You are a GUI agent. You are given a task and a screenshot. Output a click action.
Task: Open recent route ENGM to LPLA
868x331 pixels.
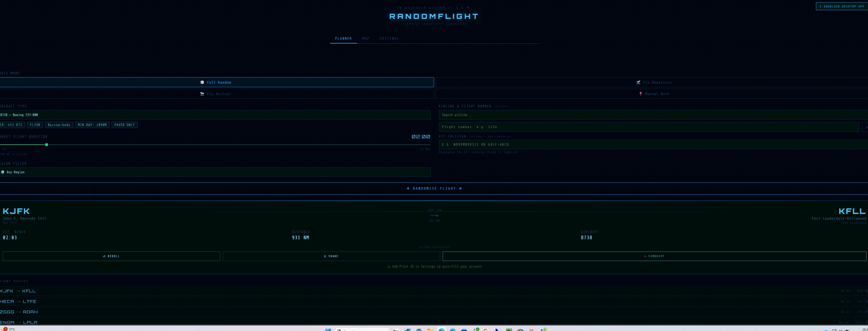tap(434, 322)
